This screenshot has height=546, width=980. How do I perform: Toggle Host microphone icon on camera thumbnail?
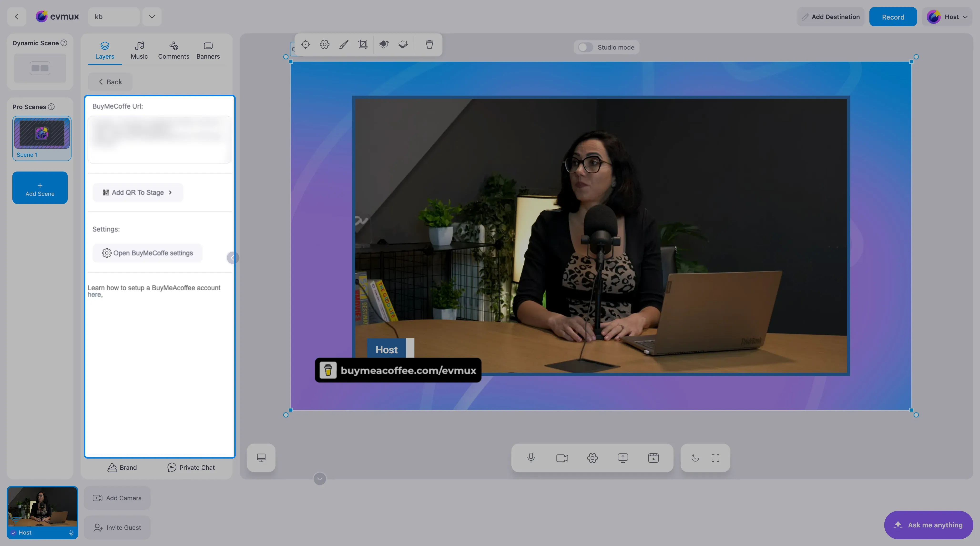tap(71, 533)
